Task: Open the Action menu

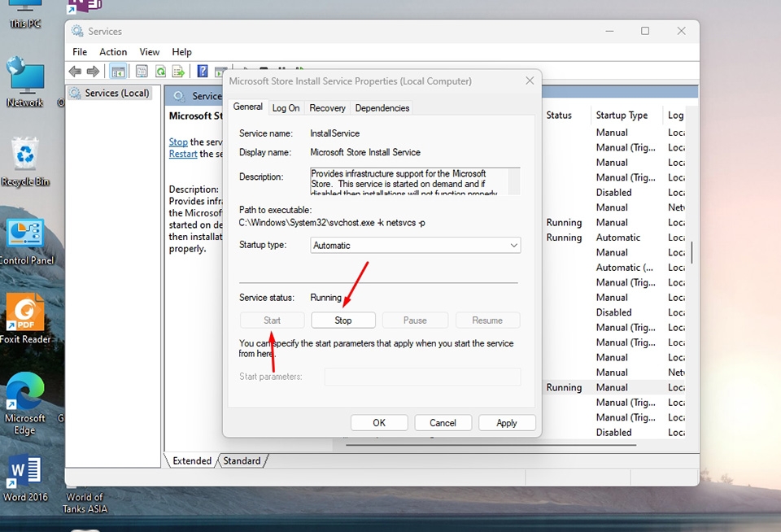Action: click(x=113, y=52)
